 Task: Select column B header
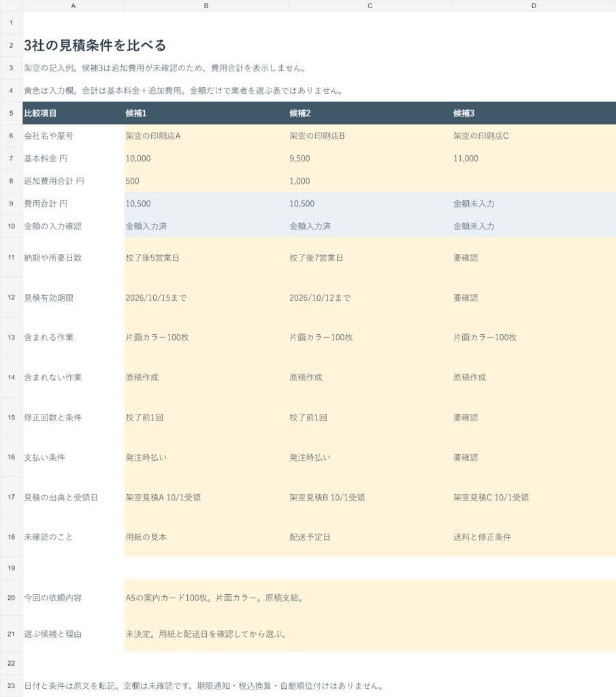[206, 5]
